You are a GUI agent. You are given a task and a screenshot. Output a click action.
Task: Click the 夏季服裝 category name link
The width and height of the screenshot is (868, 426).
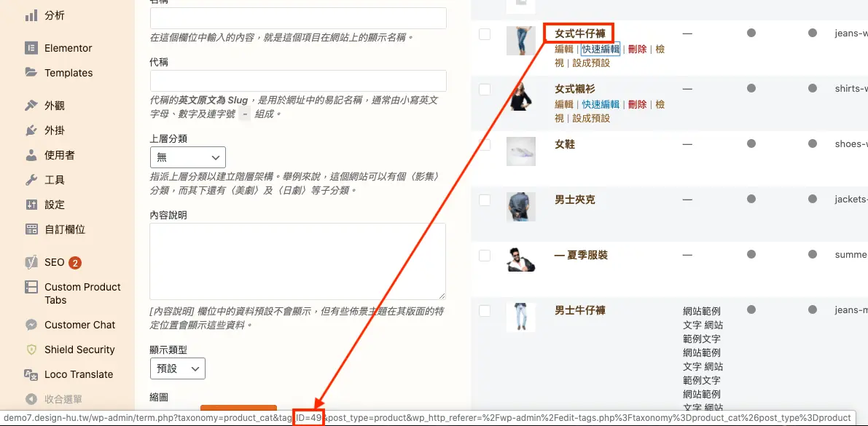(x=582, y=255)
